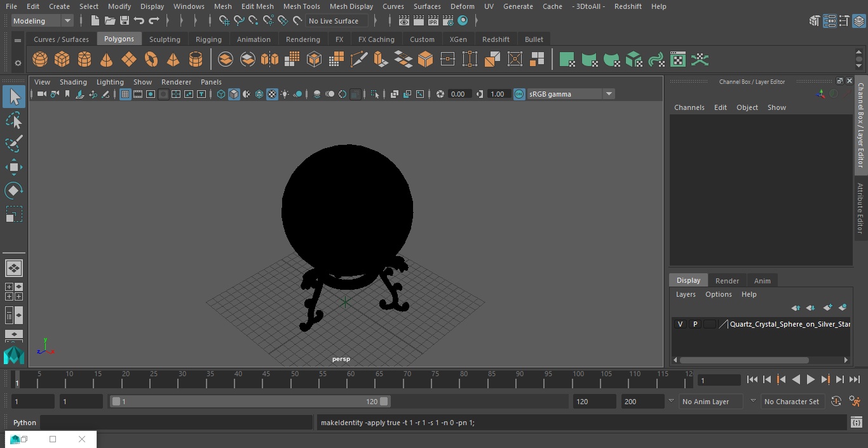
Task: Open the UV editor checker window icon
Action: tap(678, 60)
